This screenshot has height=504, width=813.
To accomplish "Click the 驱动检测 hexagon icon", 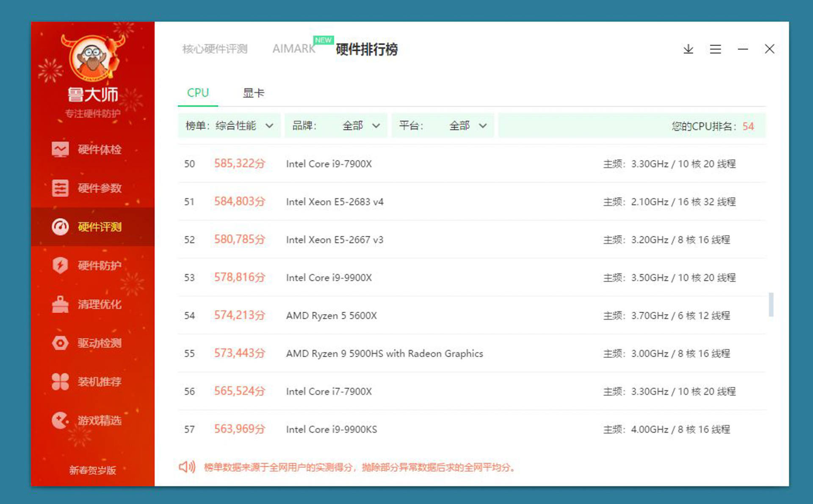I will (60, 343).
